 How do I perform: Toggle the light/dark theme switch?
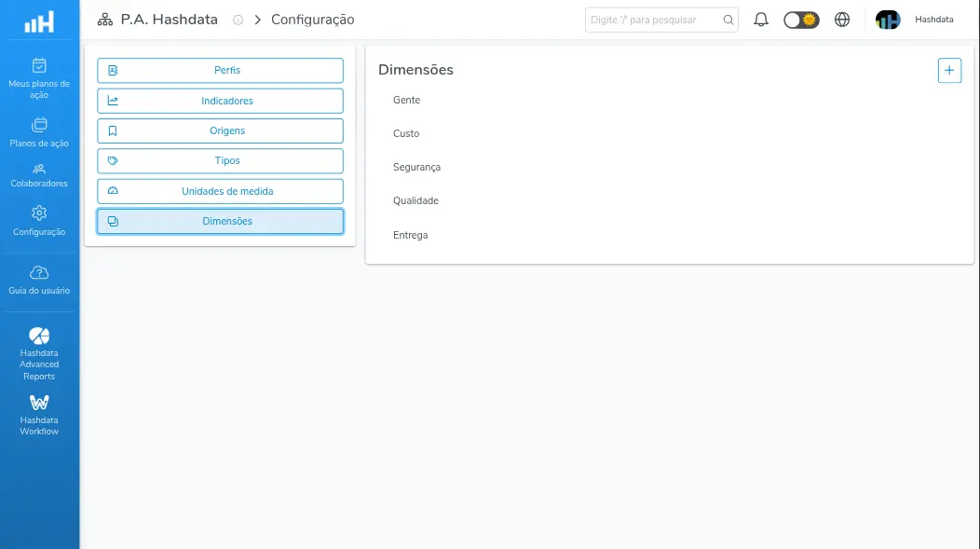[x=801, y=20]
